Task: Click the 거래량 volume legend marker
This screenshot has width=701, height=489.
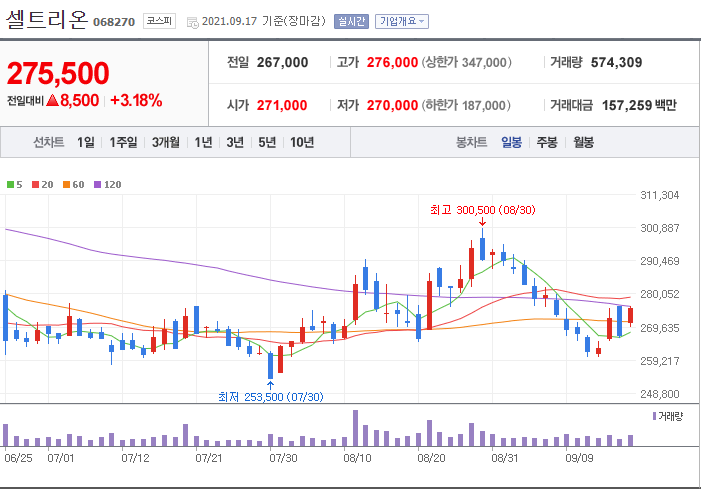Action: coord(667,416)
